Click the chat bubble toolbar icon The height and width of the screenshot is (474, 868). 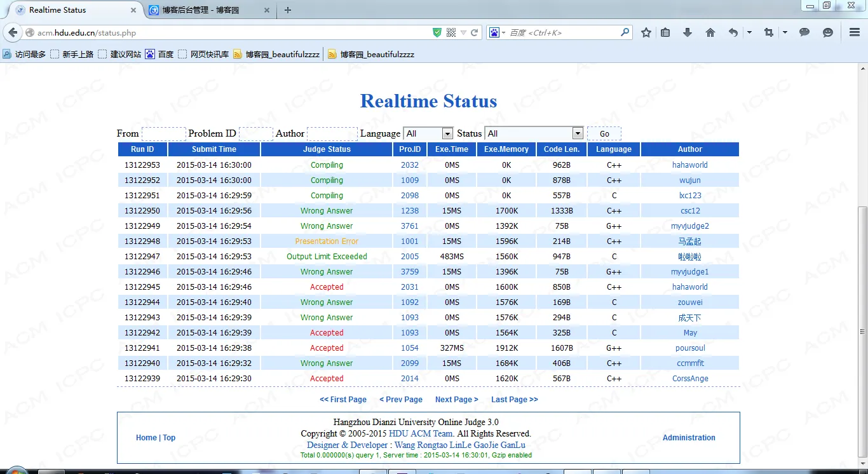[804, 32]
